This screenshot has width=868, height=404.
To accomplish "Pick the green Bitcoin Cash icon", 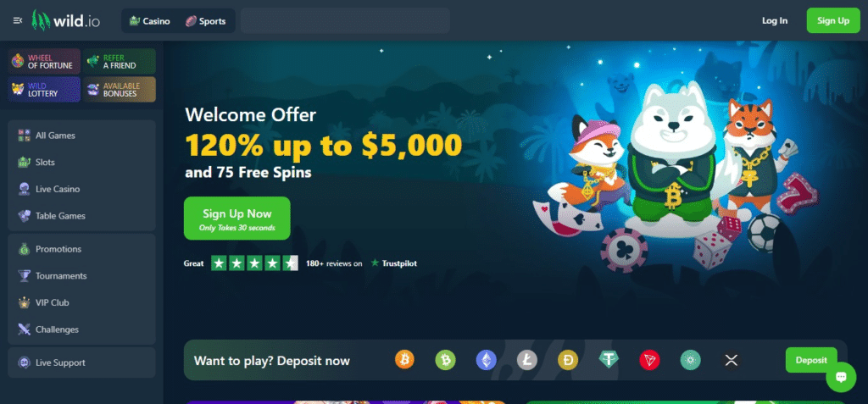I will (445, 360).
